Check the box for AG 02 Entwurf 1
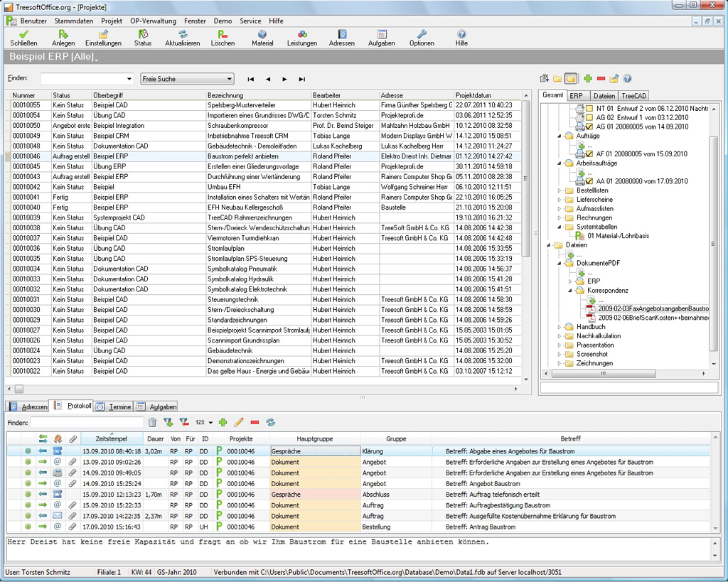Viewport: 728px width, 582px height. point(590,117)
